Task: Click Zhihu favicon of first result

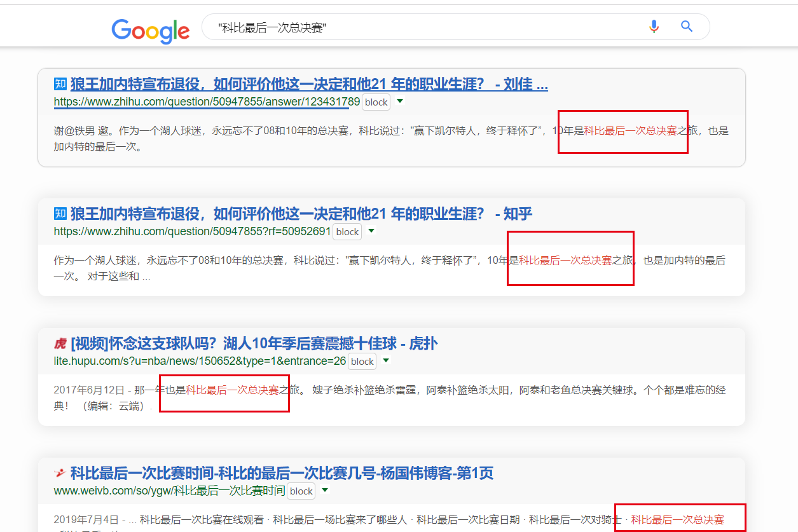Action: pos(60,84)
